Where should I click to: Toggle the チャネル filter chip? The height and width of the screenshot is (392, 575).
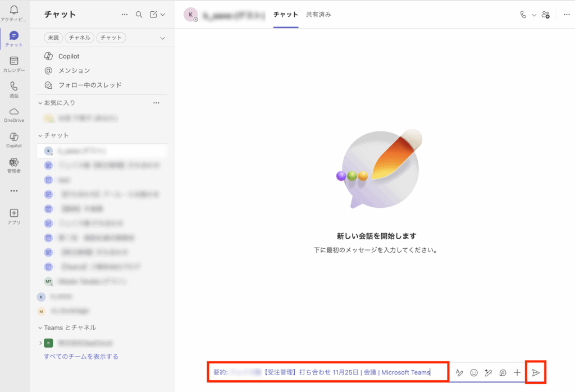(x=79, y=38)
